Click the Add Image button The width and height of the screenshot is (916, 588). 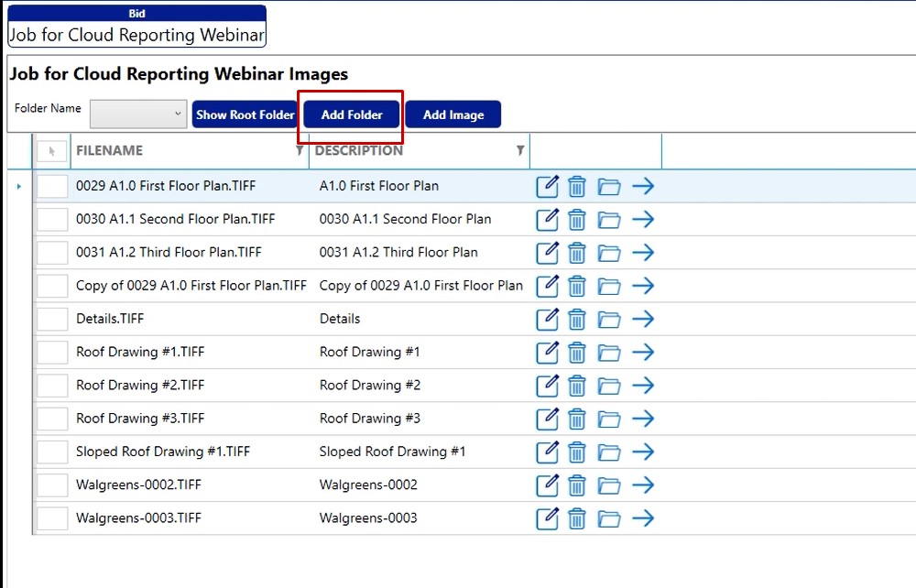pos(453,115)
